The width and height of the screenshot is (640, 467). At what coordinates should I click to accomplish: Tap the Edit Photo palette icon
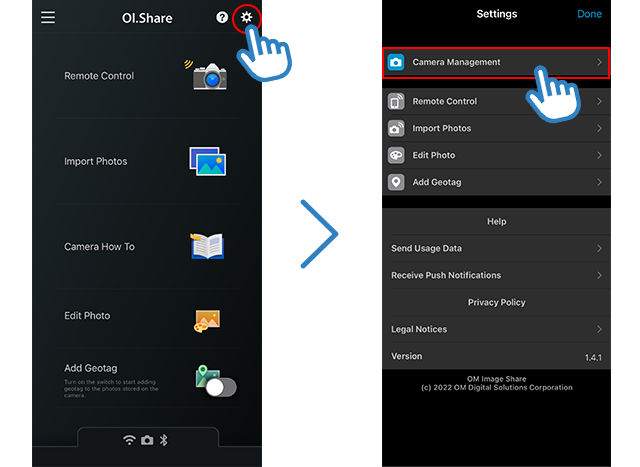pyautogui.click(x=207, y=319)
